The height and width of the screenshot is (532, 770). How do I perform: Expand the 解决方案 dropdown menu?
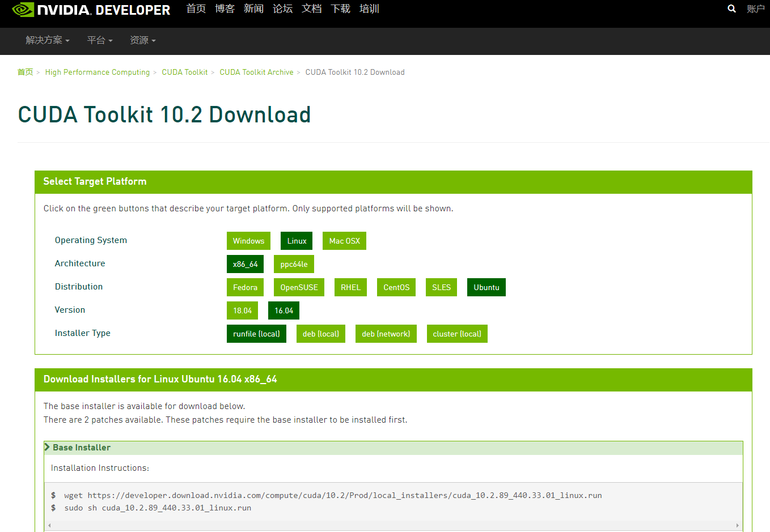[48, 40]
